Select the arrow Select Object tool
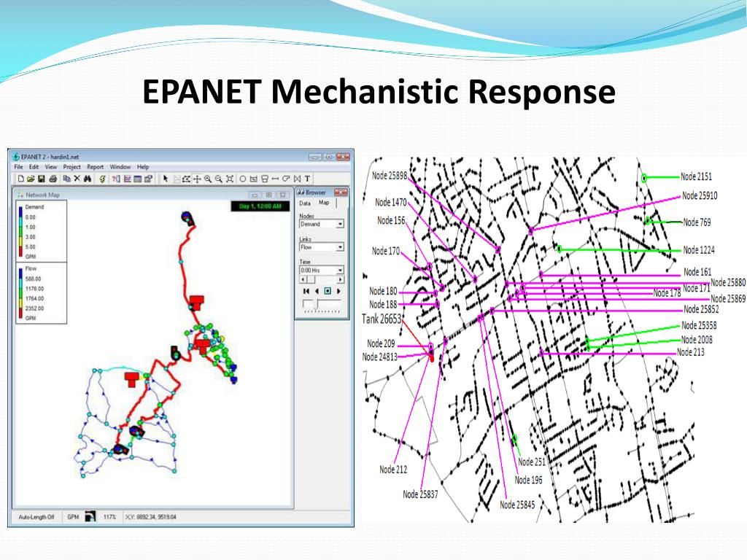The height and width of the screenshot is (560, 747). pyautogui.click(x=166, y=179)
